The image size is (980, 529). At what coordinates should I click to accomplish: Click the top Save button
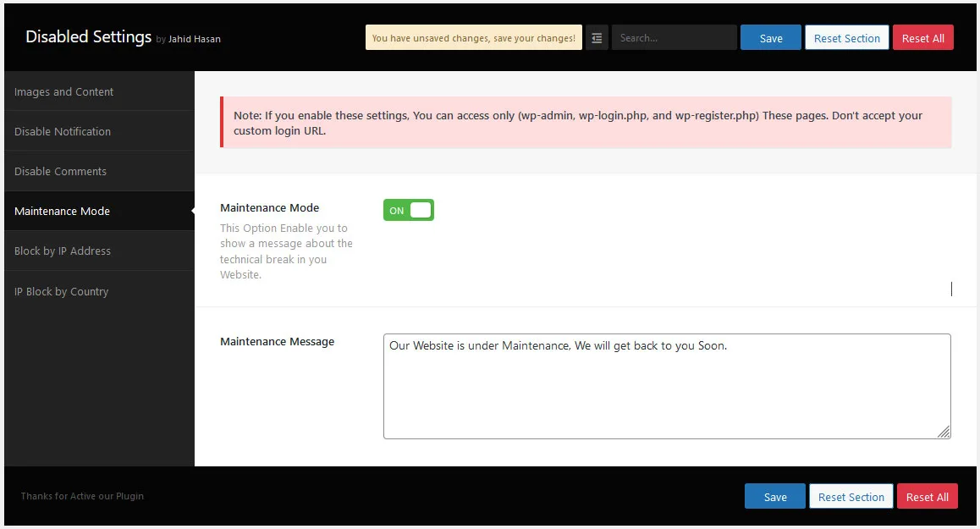771,38
